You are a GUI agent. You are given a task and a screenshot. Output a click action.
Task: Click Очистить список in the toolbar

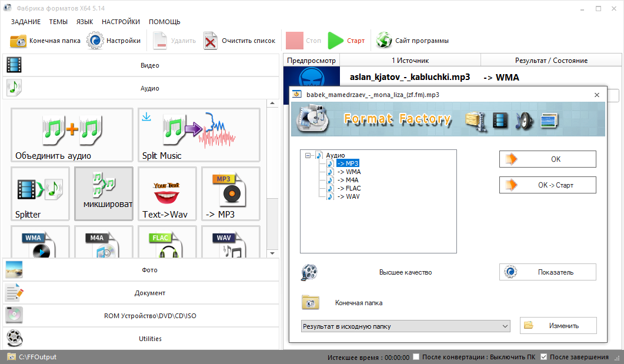(239, 41)
